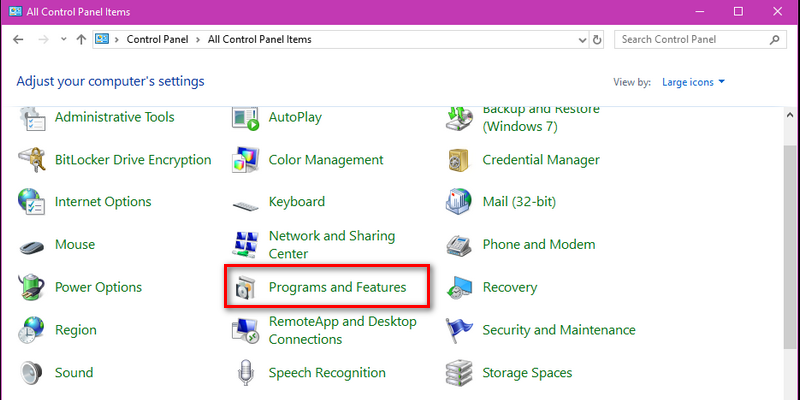
Task: Open the Mouse link
Action: 75,245
